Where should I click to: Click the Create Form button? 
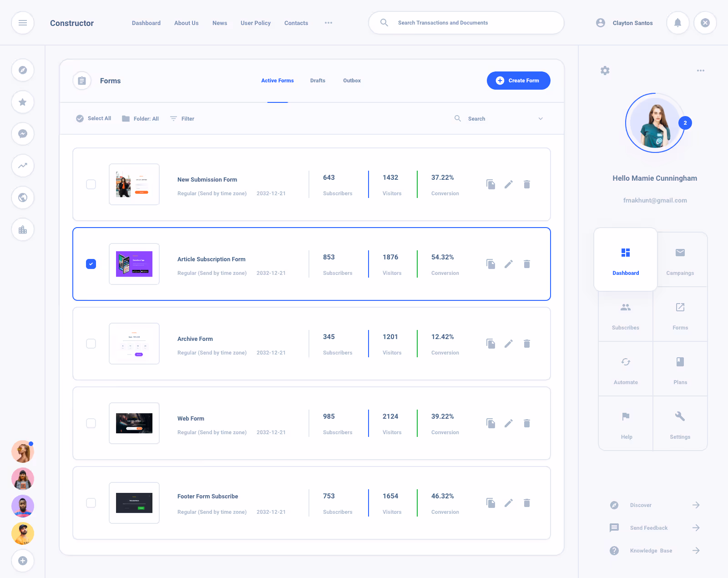[518, 81]
